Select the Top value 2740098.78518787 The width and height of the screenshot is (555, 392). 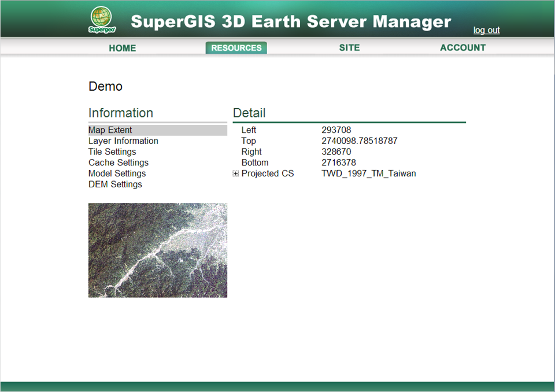359,141
